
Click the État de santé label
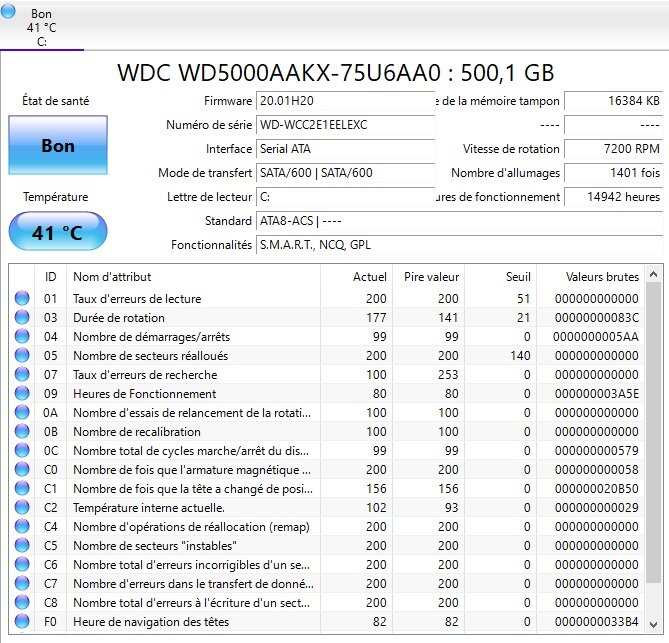55,101
